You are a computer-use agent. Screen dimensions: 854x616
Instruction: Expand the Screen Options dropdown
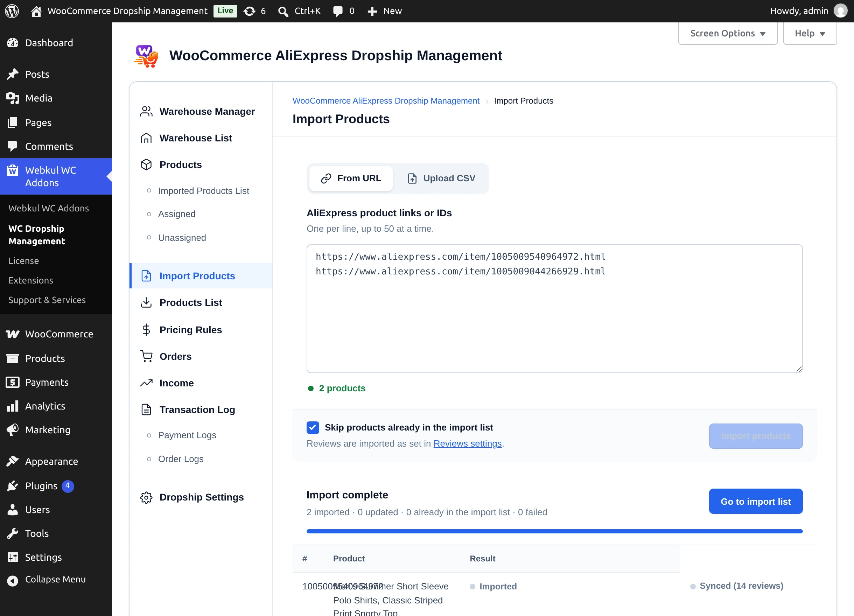click(728, 33)
